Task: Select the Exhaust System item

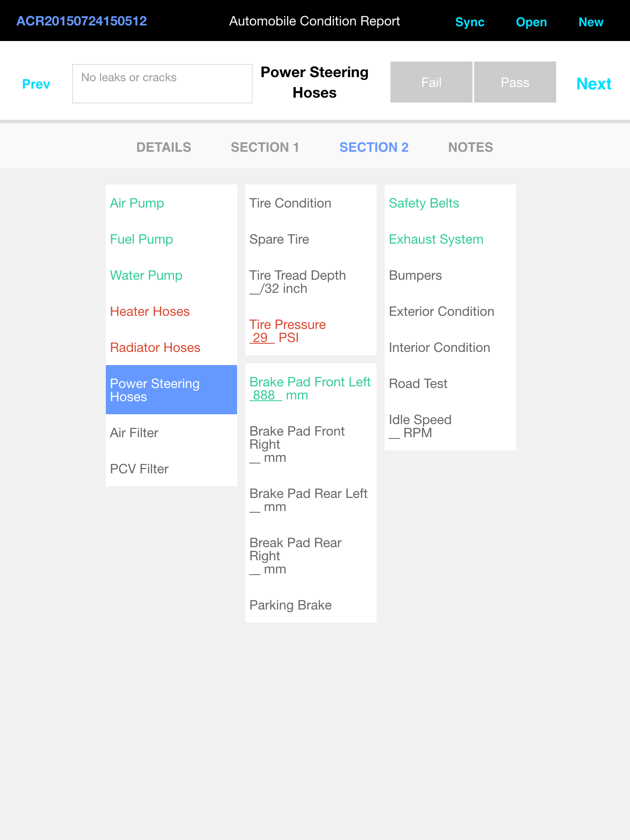Action: [x=436, y=239]
